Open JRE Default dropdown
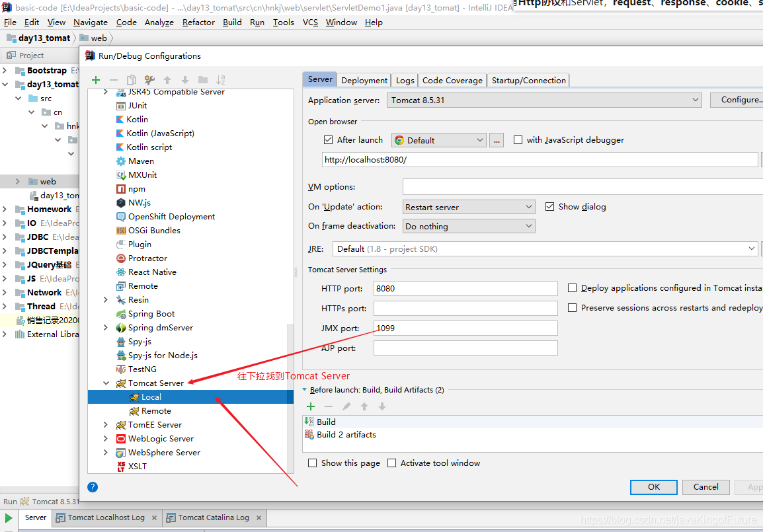The image size is (763, 532). 545,249
